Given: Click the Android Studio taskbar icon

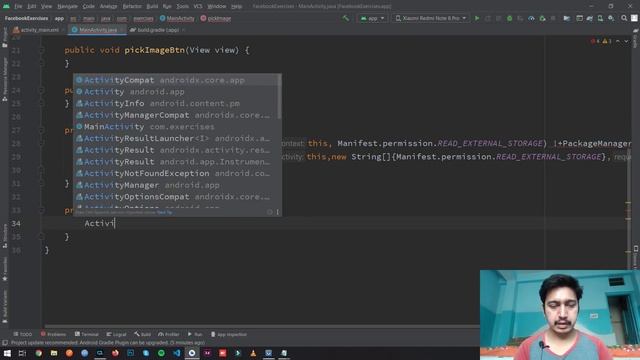Looking at the screenshot, I should pyautogui.click(x=192, y=353).
